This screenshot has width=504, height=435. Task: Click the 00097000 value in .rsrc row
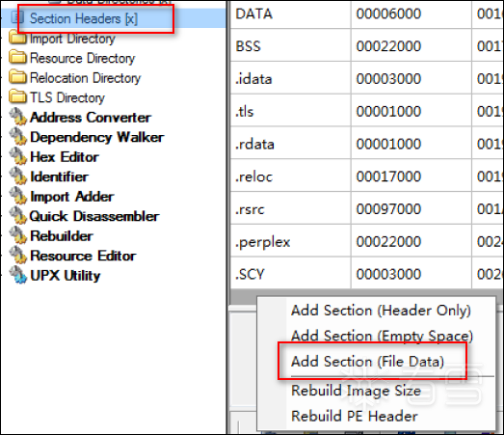point(388,209)
